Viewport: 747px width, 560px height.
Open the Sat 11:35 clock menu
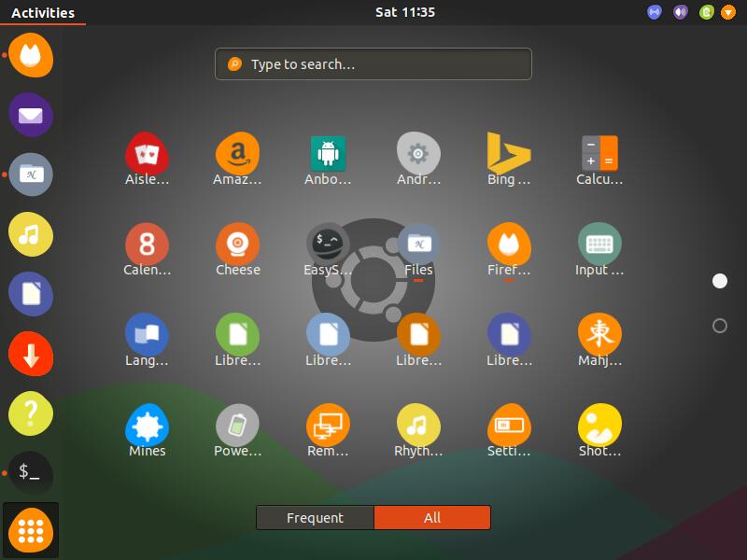coord(405,12)
